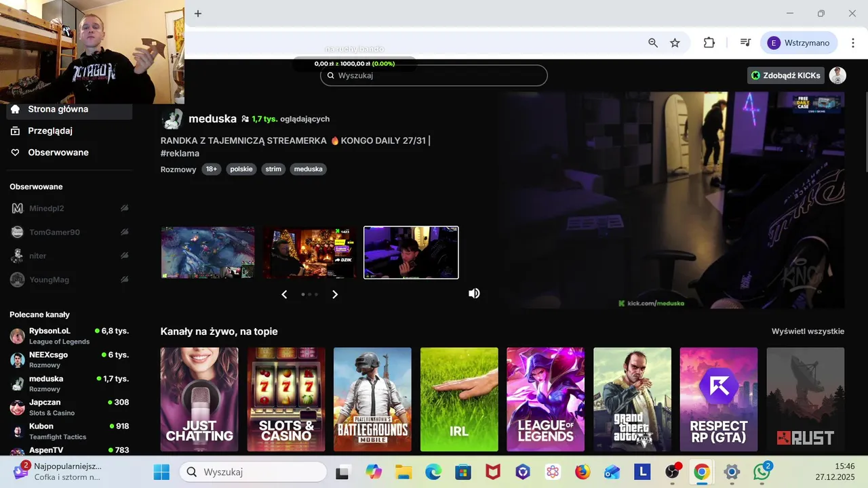Open Grand Theft Auto V category card
868x488 pixels.
(632, 399)
